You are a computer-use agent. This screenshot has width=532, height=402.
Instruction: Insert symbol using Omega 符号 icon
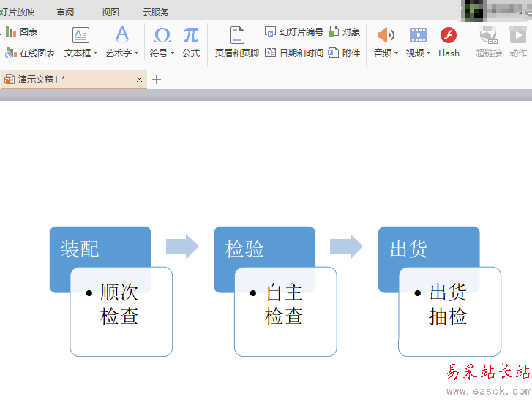click(x=162, y=35)
